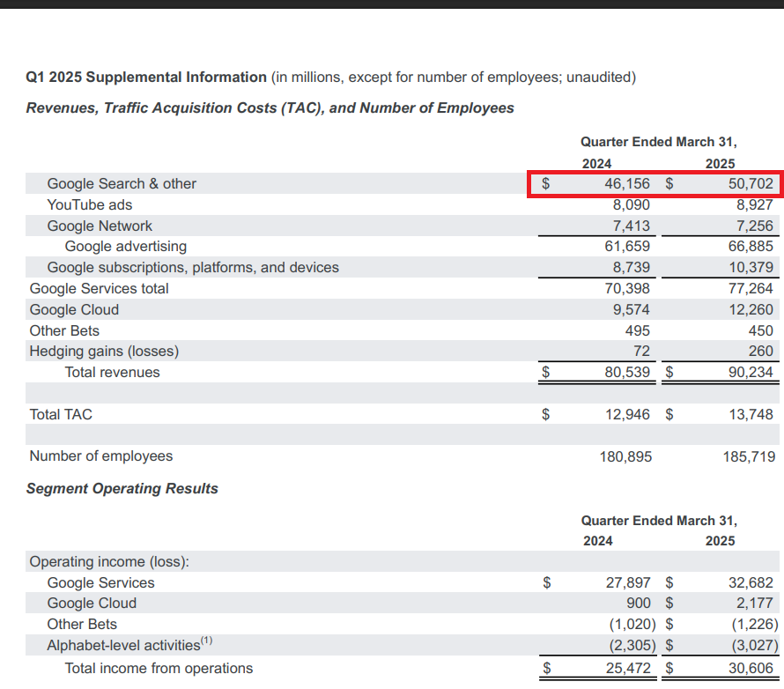Viewport: 784px width, 689px height.
Task: Select the 'YouTube ads' row label
Action: (x=90, y=205)
